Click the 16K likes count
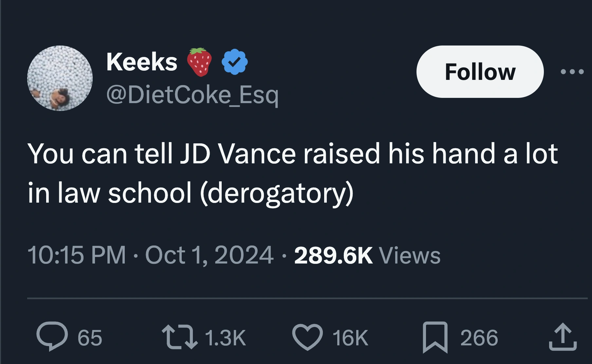 [x=350, y=338]
